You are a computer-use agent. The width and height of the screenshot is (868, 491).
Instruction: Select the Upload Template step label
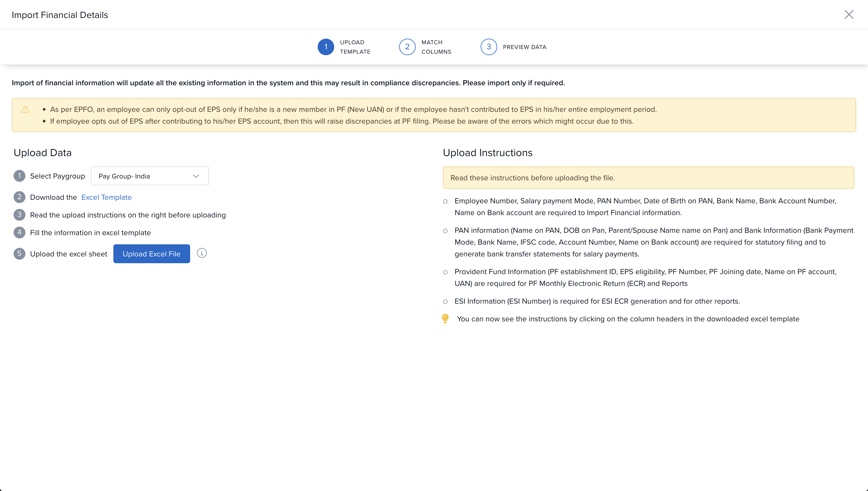[355, 47]
